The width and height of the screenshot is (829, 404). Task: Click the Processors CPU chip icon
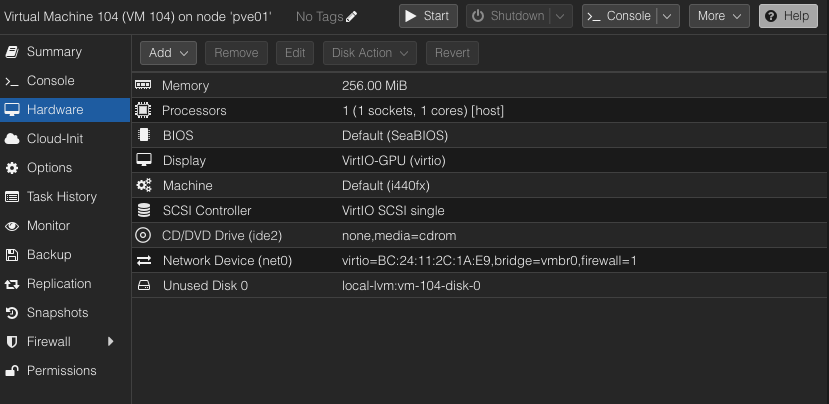[143, 111]
